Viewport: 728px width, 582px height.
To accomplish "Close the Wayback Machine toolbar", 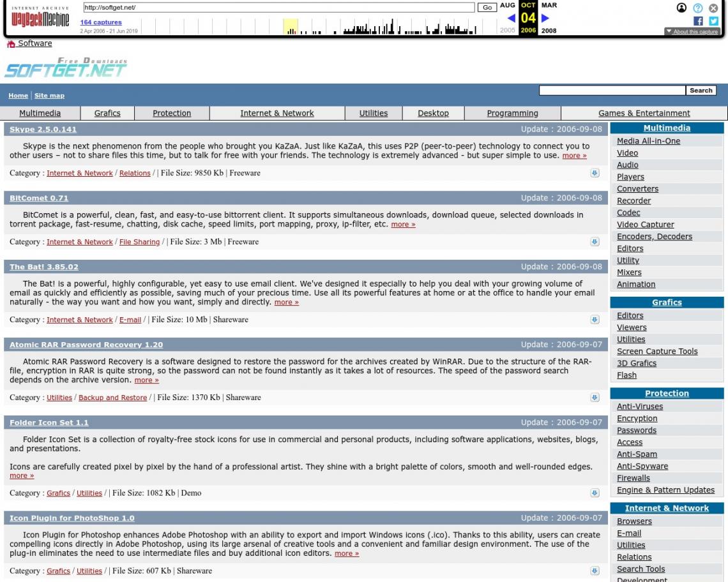I will pos(713,8).
